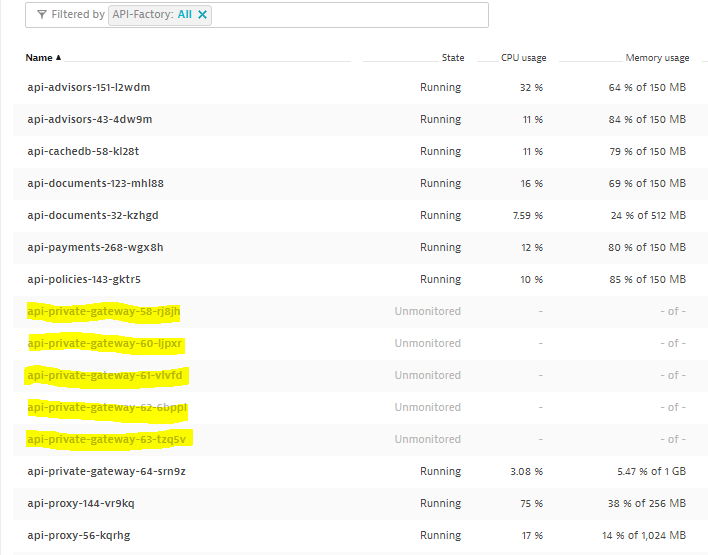Open api-advisors-151-l2wdm container
Screen dimensions: 708x555
pyautogui.click(x=88, y=88)
